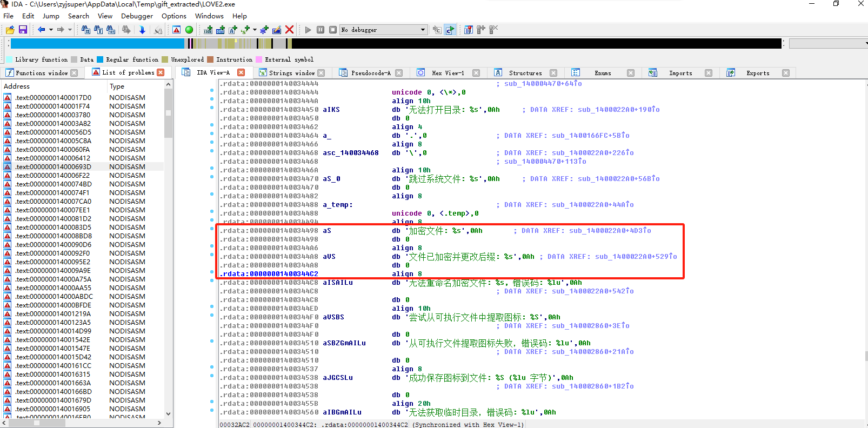Select problem row .text:00000001400017D0
868x428 pixels.
[83, 98]
